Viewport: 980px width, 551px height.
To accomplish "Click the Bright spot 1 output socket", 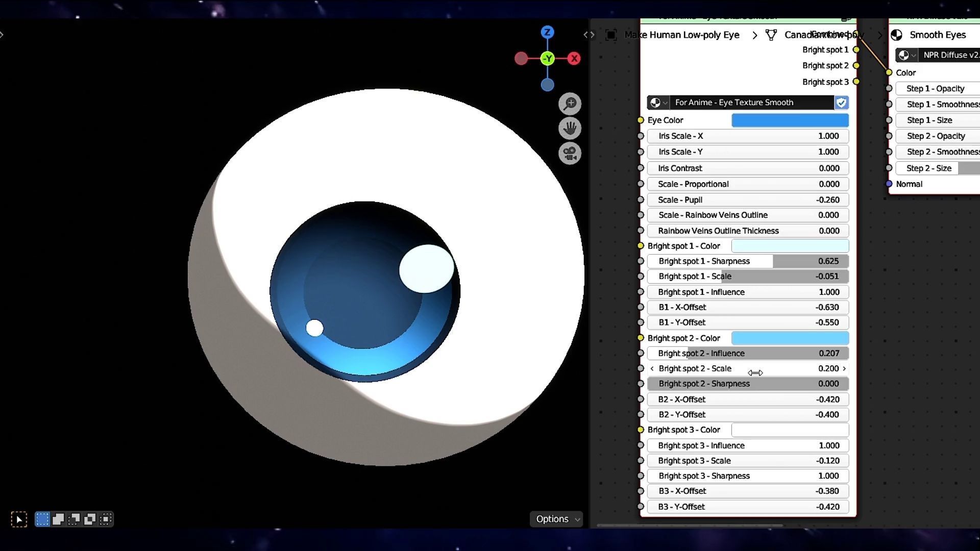I will tap(856, 50).
